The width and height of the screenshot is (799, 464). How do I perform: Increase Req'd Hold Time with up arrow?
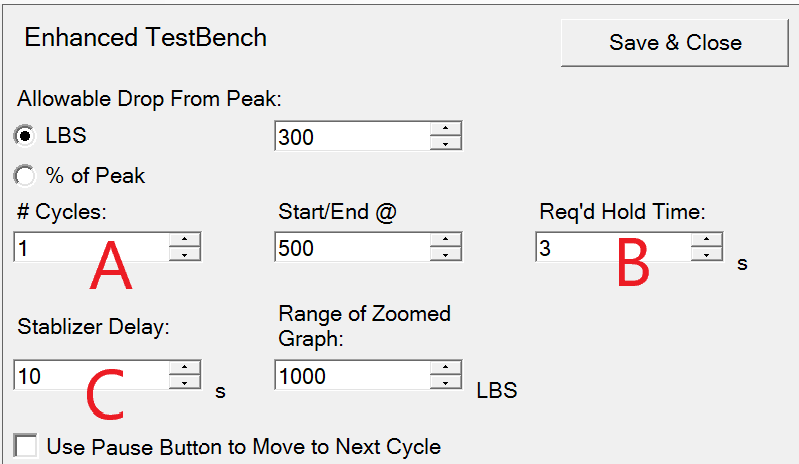[706, 240]
